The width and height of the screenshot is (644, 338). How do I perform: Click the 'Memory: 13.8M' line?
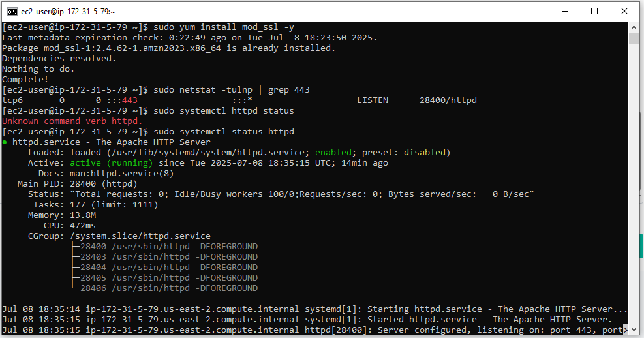click(62, 215)
